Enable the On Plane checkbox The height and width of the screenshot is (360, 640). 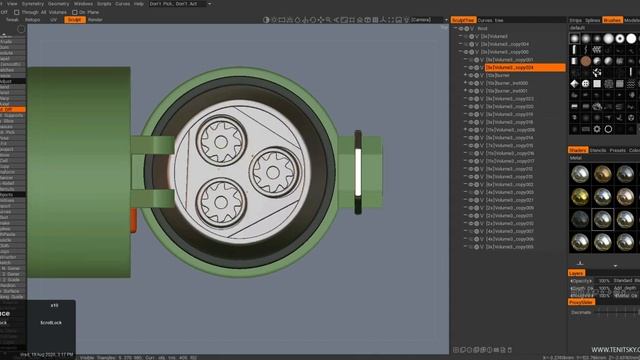[74, 12]
